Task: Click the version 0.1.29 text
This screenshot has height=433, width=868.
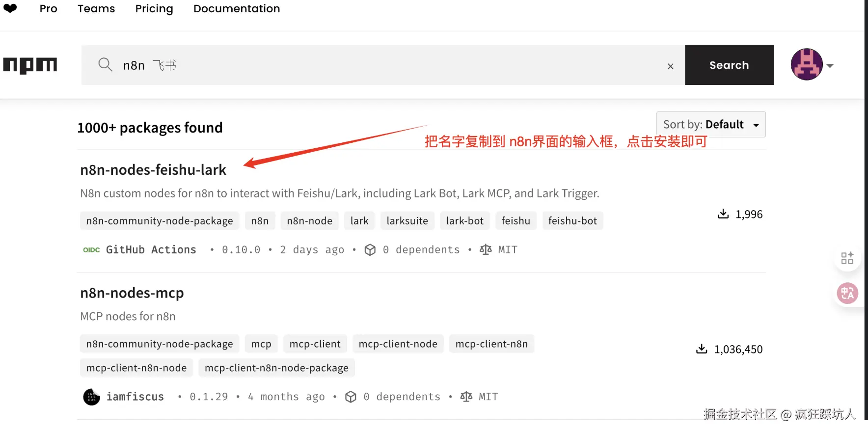Action: pyautogui.click(x=209, y=397)
